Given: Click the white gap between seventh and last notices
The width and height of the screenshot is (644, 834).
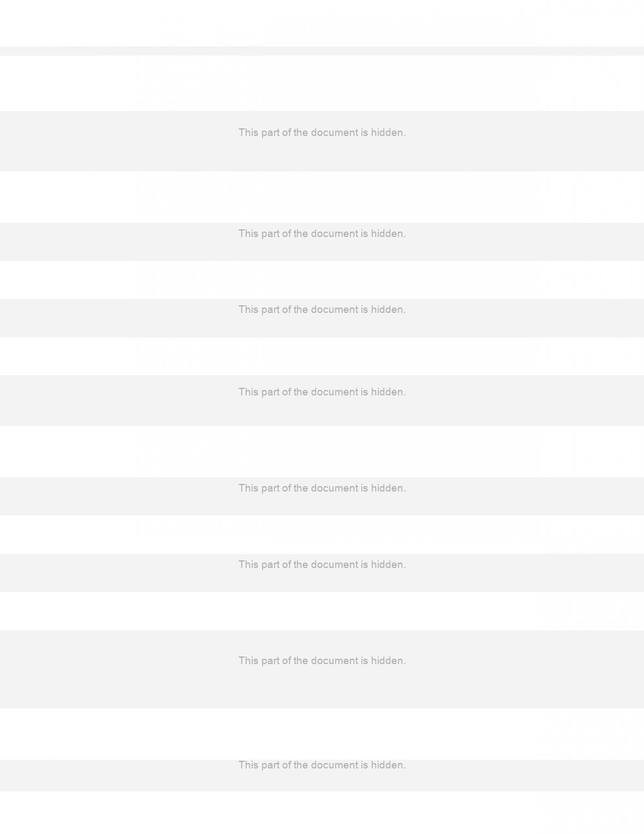Looking at the screenshot, I should [322, 734].
